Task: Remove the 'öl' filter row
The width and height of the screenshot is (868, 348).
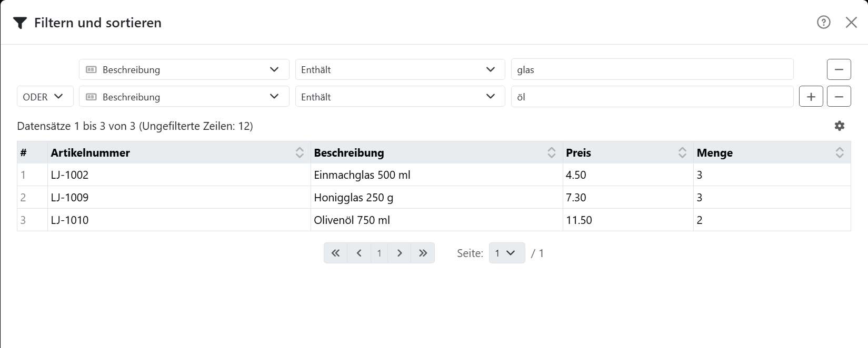Action: coord(839,97)
